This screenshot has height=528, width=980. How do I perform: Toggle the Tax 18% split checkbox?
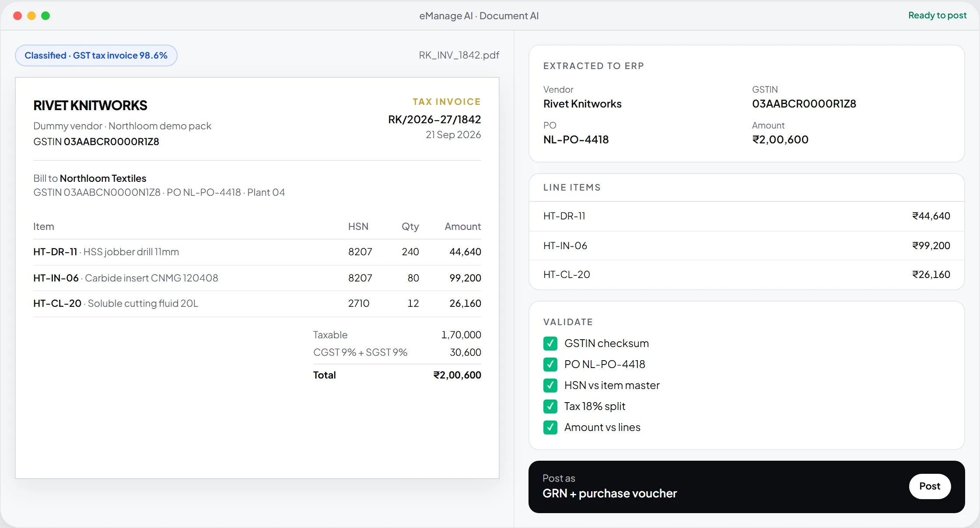click(x=550, y=406)
